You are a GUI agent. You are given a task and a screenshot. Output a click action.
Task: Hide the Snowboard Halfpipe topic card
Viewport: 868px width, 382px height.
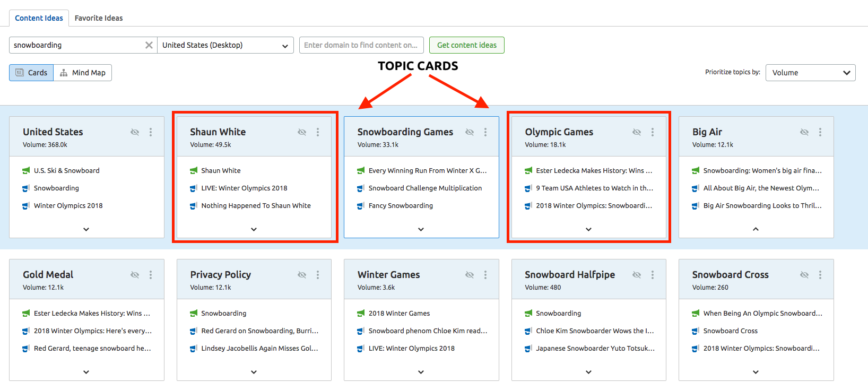[x=637, y=275]
